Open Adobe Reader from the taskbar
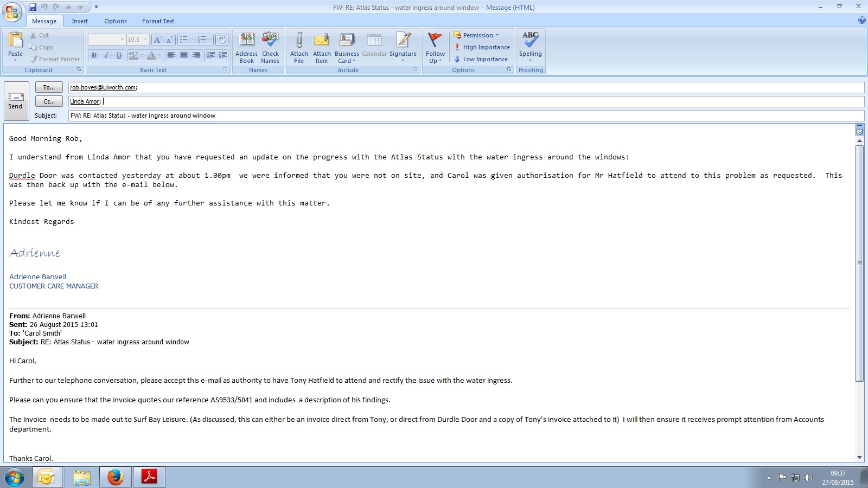The image size is (868, 488). pos(149,478)
